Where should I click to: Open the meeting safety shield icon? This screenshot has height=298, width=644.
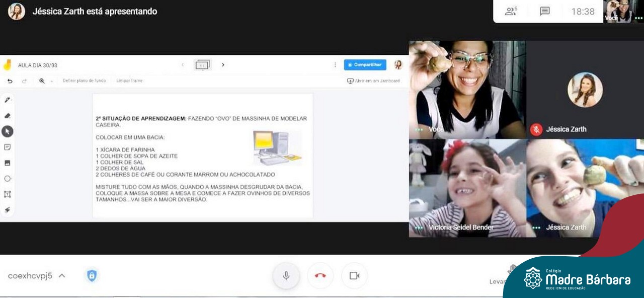pyautogui.click(x=91, y=276)
